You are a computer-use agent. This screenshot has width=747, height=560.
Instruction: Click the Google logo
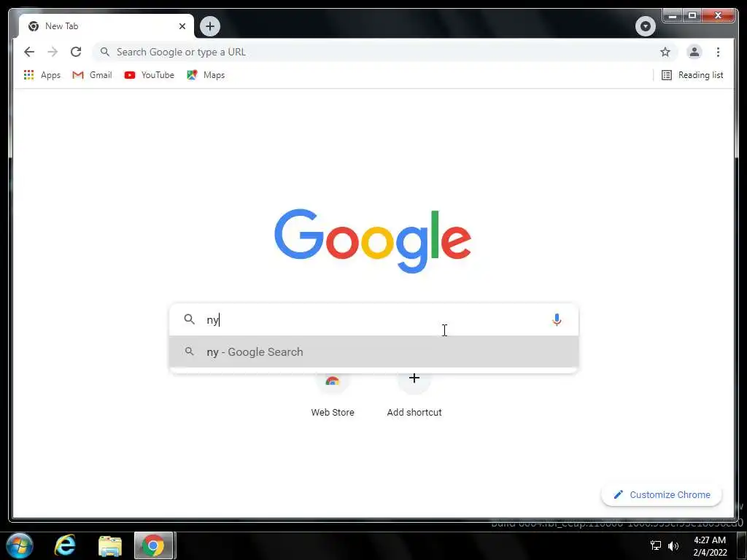click(373, 241)
